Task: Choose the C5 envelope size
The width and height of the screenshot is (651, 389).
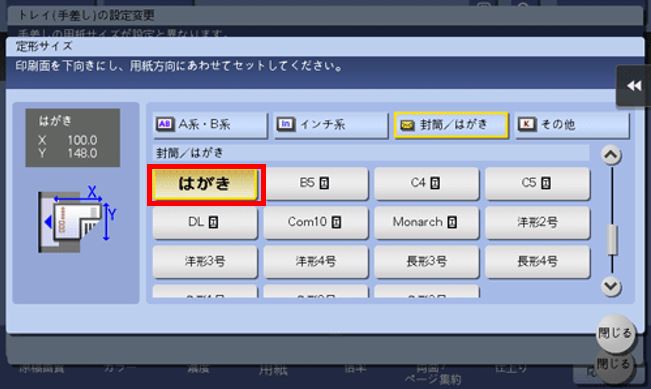Action: pos(537,183)
